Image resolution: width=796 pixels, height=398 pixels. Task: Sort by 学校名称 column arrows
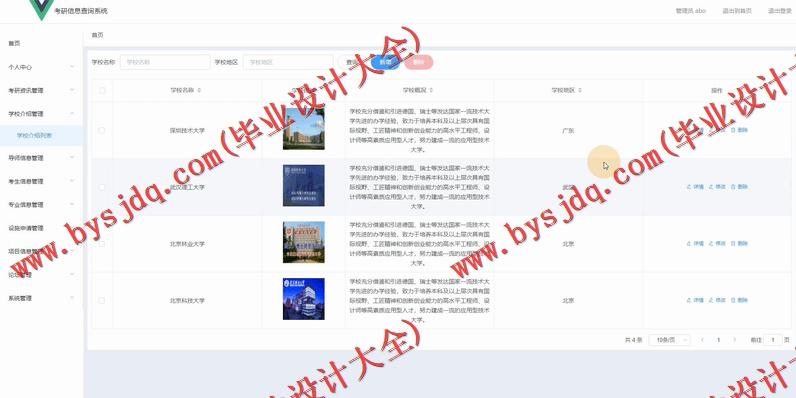point(199,90)
